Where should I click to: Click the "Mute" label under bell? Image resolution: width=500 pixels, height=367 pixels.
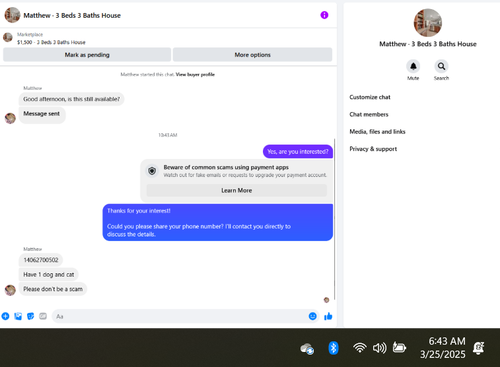[413, 78]
